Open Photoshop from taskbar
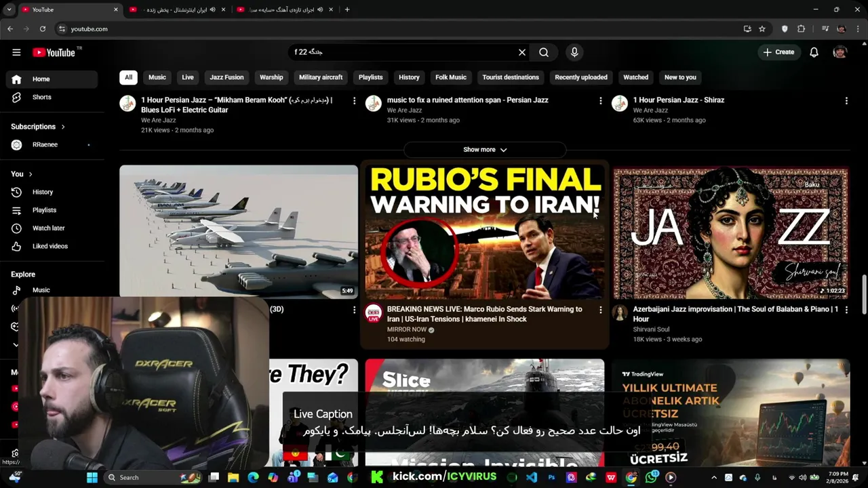 (551, 477)
